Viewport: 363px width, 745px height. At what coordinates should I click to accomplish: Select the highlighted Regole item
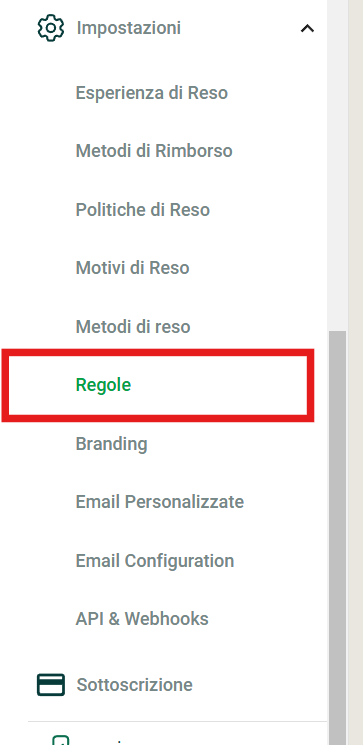[158, 385]
